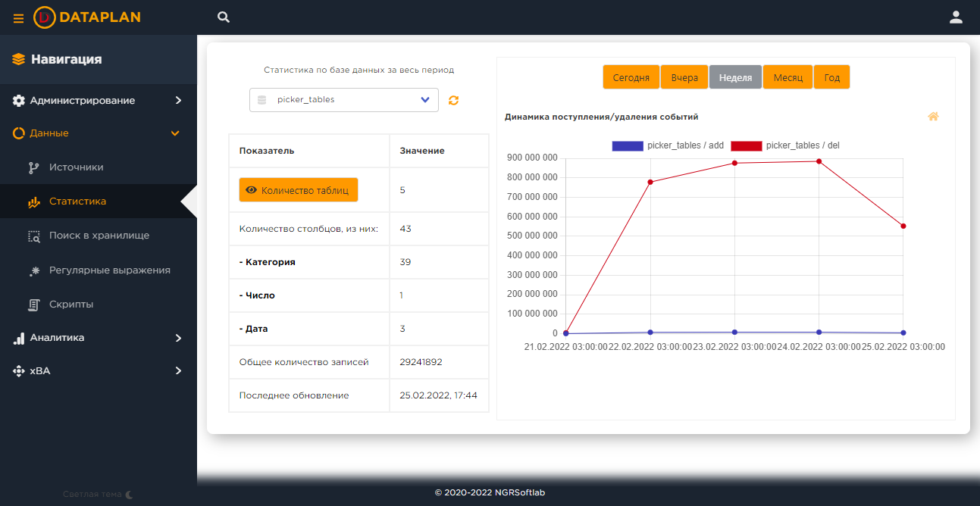Click red data point at 25.02.2022

[x=903, y=226]
